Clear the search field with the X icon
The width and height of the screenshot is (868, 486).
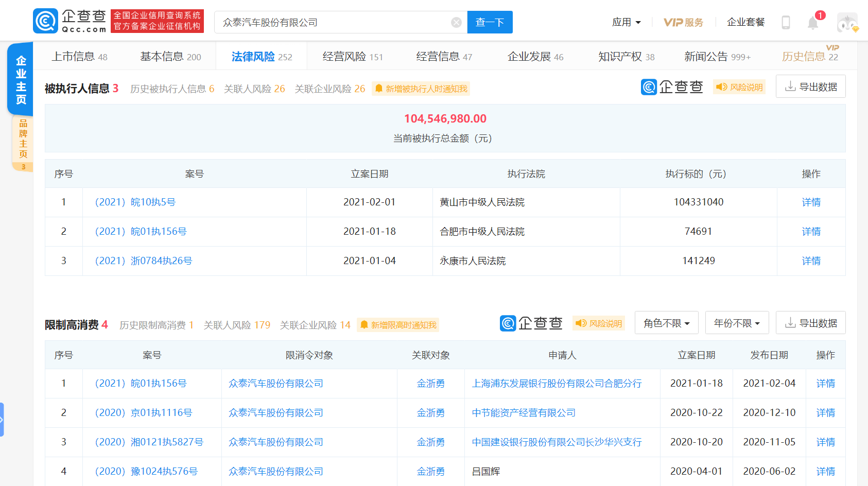(456, 22)
